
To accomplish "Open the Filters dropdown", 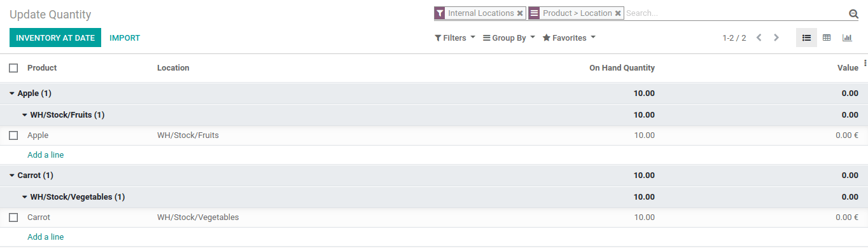I will (x=455, y=38).
